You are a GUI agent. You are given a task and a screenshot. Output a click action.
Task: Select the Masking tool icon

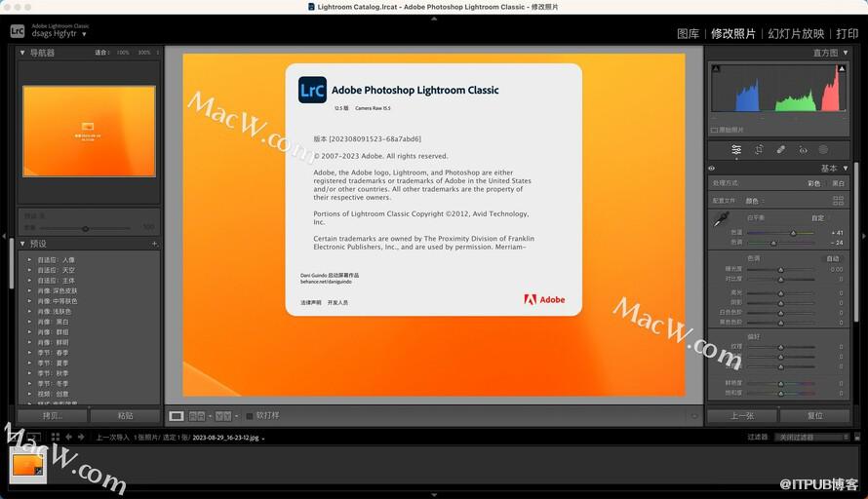823,150
